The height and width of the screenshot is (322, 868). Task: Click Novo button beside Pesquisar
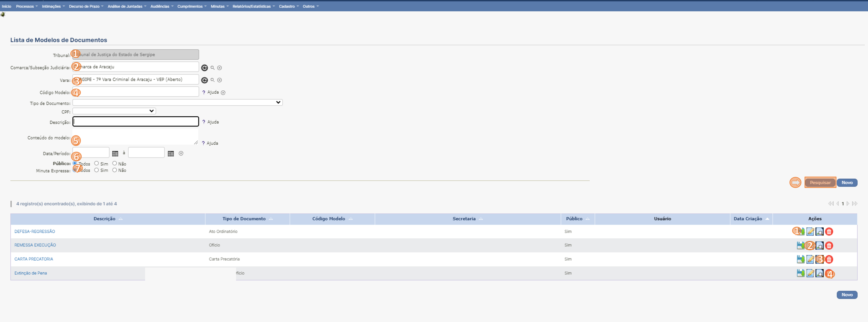847,182
